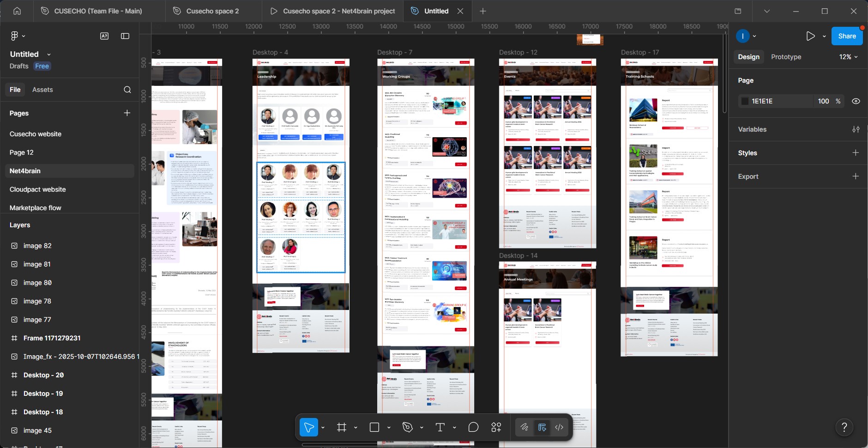Switch to the Assets tab
The width and height of the screenshot is (868, 448).
tap(42, 90)
